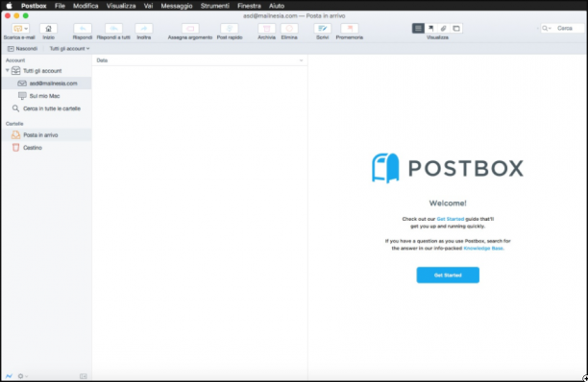Screen dimensions: 588x382
Task: Click the activity graph icon in bottom bar
Action: click(x=9, y=376)
